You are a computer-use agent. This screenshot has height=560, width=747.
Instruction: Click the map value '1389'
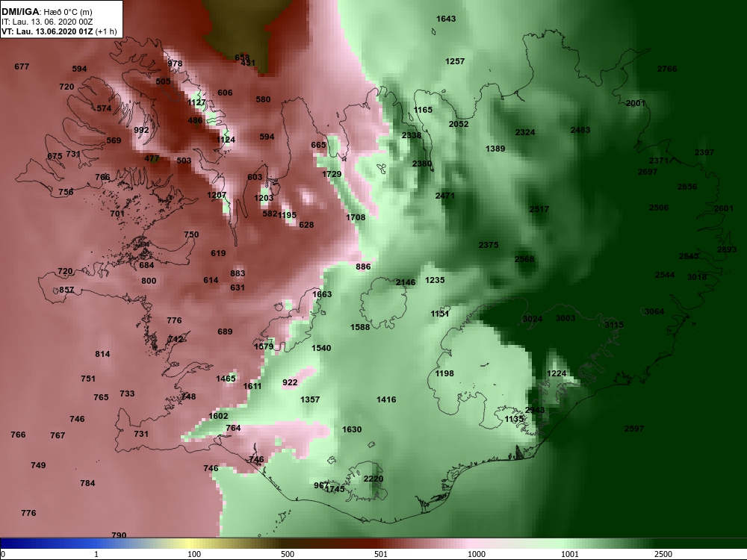pyautogui.click(x=495, y=149)
